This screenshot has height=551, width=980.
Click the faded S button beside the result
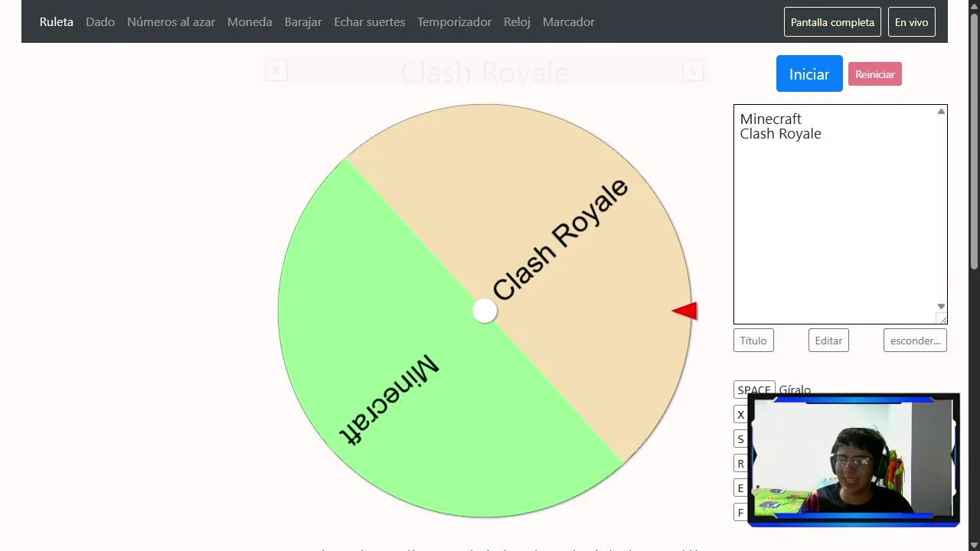[693, 71]
